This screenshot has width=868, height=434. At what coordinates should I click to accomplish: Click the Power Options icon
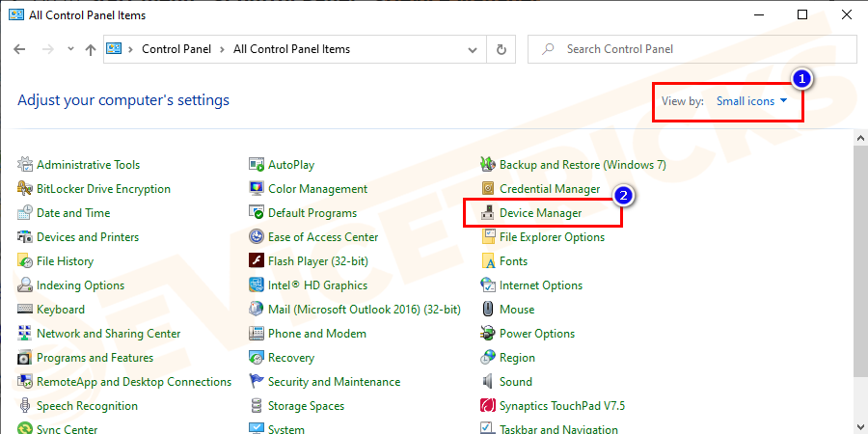(488, 334)
